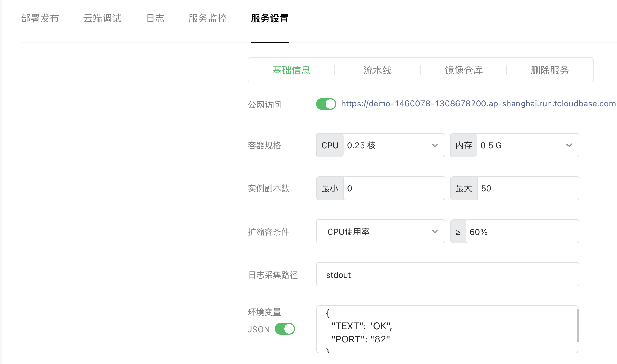Select the 服务设置 tab
617x364 pixels.
(270, 18)
